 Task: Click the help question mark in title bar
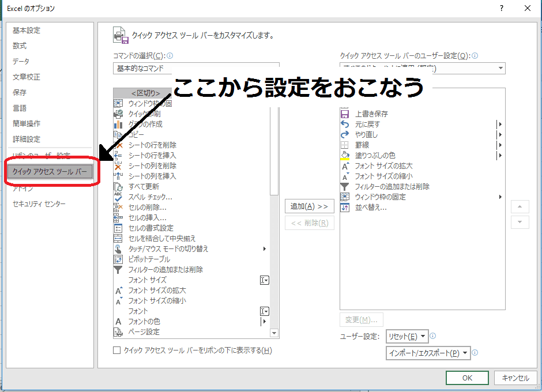[502, 8]
